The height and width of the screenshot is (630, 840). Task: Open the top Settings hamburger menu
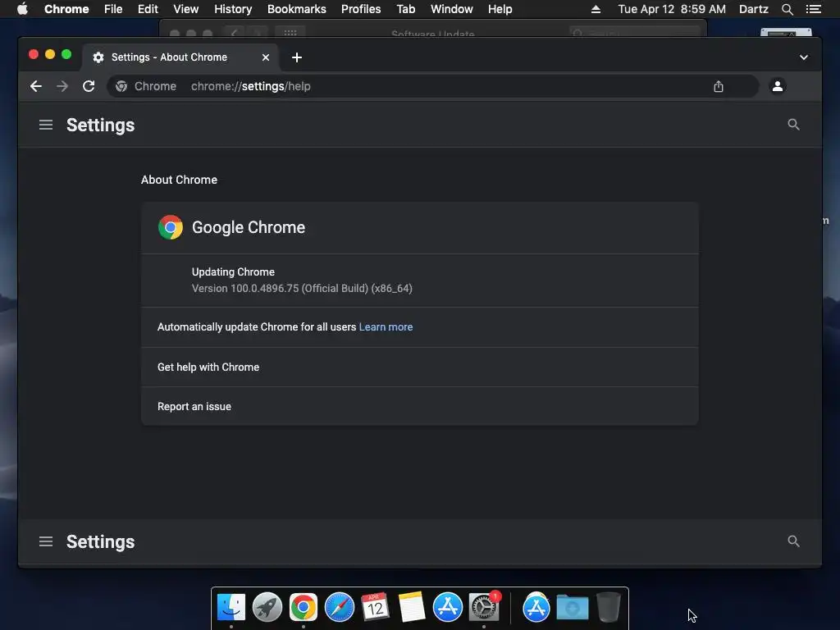(x=46, y=125)
